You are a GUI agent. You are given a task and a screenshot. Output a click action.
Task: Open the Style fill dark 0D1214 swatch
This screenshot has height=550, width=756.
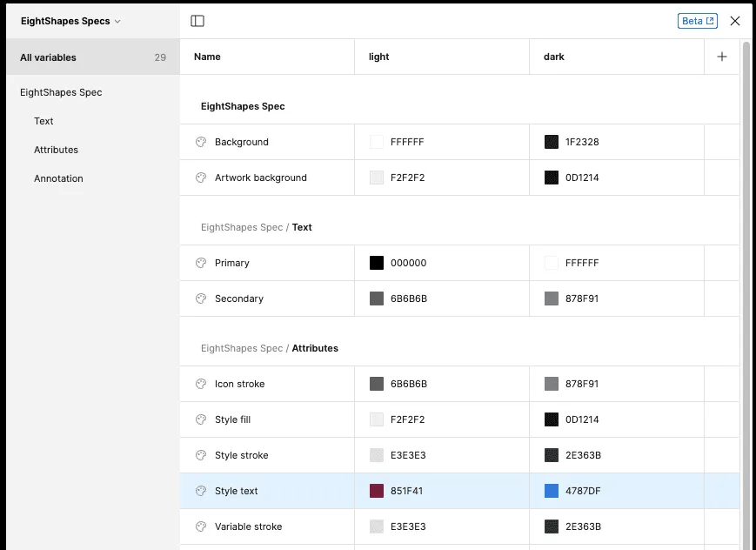point(552,419)
